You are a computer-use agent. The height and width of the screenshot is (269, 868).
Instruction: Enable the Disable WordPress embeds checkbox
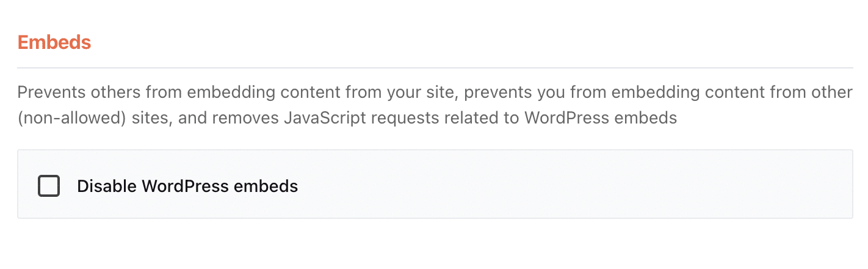pos(49,186)
